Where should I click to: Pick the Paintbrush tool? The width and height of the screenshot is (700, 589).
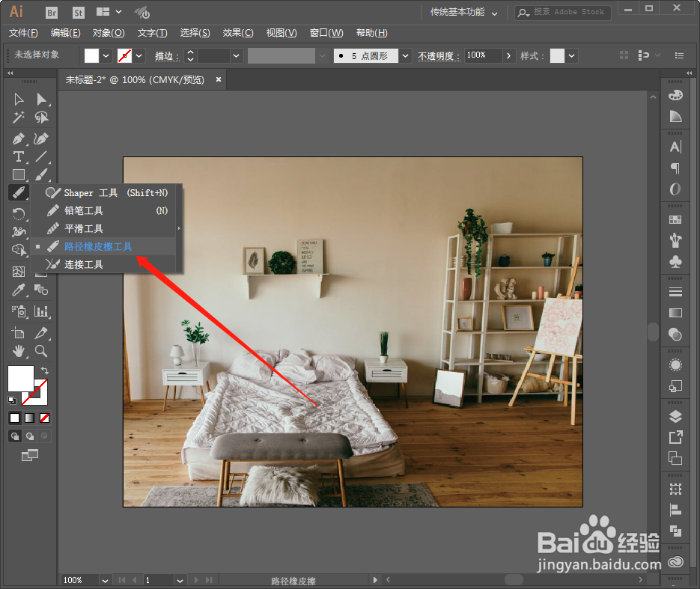(41, 174)
